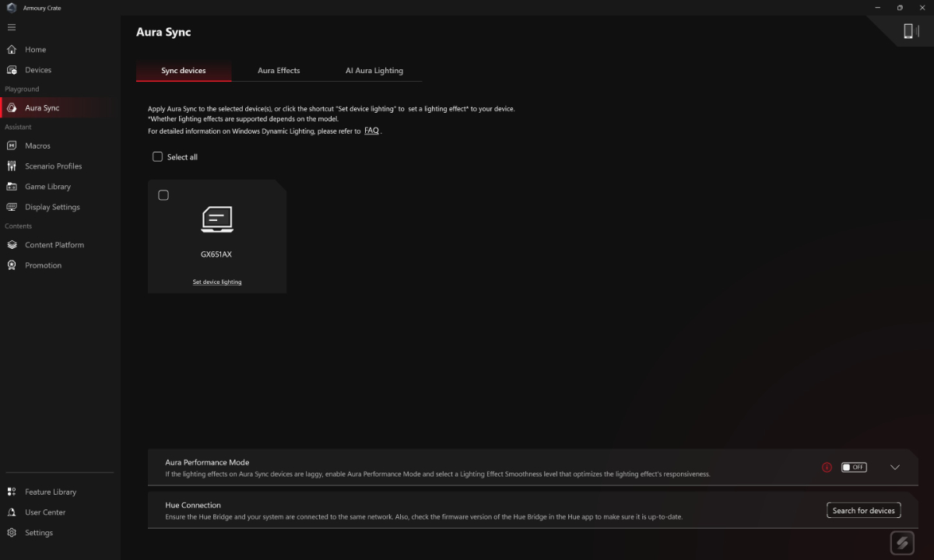Open the Home menu label
Screen dimensions: 934x560
pos(36,50)
